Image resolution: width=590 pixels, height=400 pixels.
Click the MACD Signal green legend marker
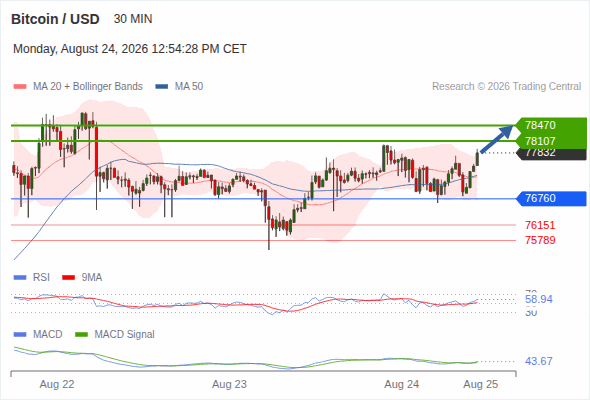point(81,335)
